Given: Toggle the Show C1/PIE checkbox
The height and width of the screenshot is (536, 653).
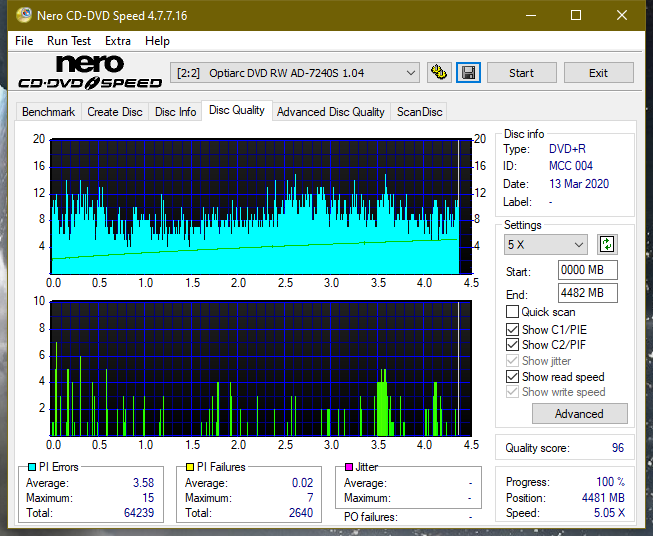Looking at the screenshot, I should 512,329.
